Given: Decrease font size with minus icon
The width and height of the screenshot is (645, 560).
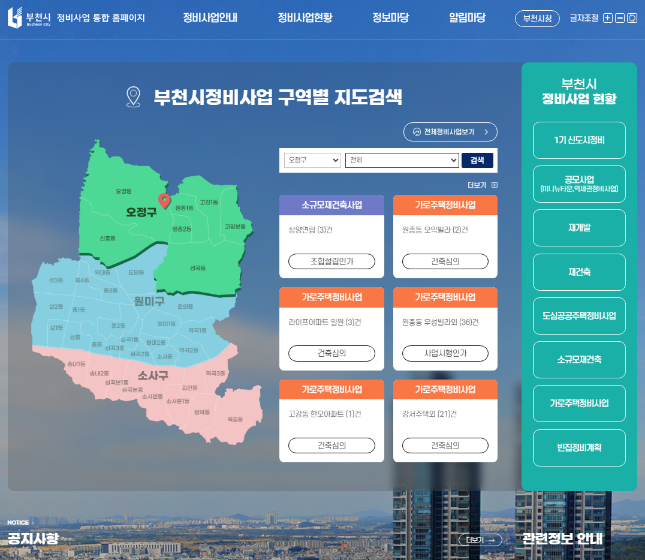Looking at the screenshot, I should click(620, 18).
